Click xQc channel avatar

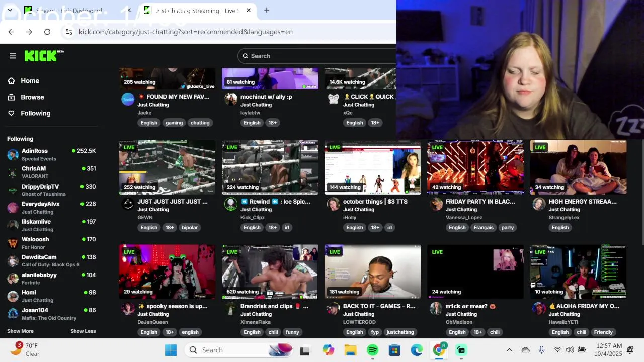(x=334, y=99)
